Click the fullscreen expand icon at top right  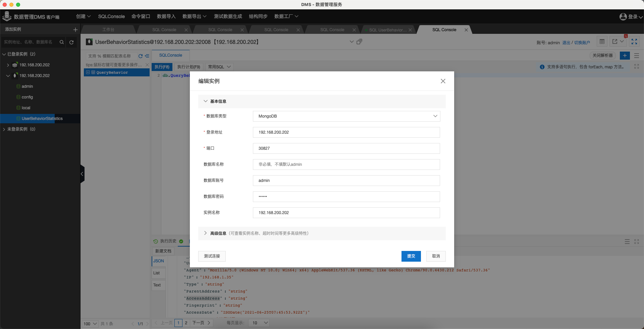(x=635, y=42)
